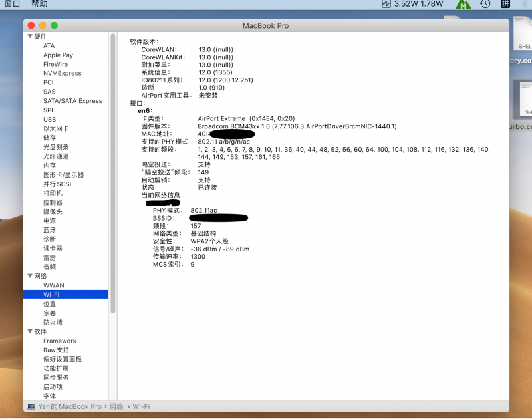The image size is (532, 419).
Task: Open 蓝牙 Bluetooth entry
Action: click(49, 230)
